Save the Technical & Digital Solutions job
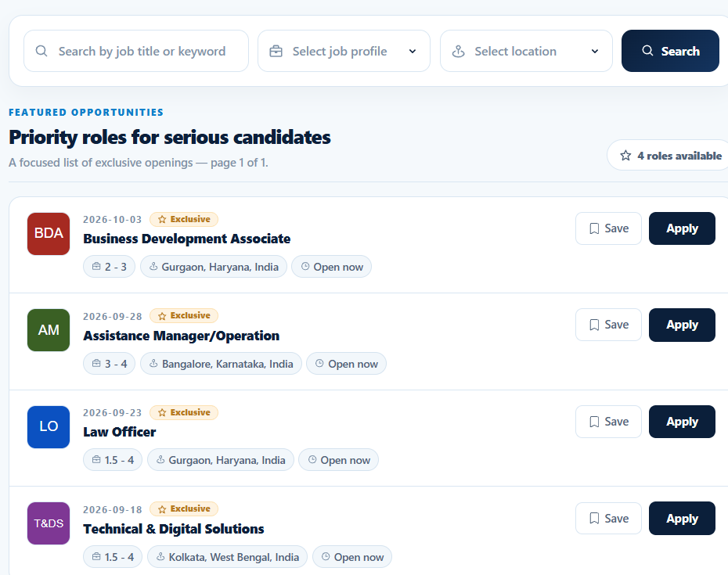This screenshot has height=575, width=728. (609, 519)
